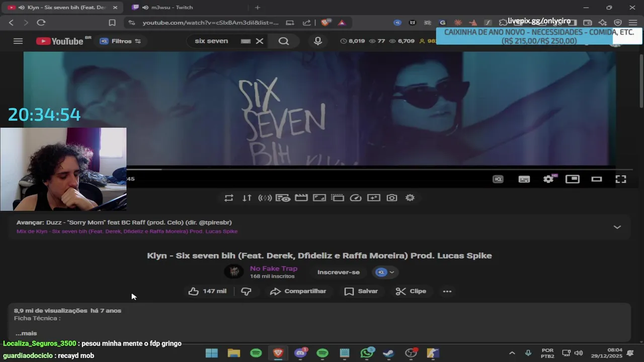Click the up-down arrows sort icon below player
This screenshot has height=362, width=644.
click(x=247, y=198)
